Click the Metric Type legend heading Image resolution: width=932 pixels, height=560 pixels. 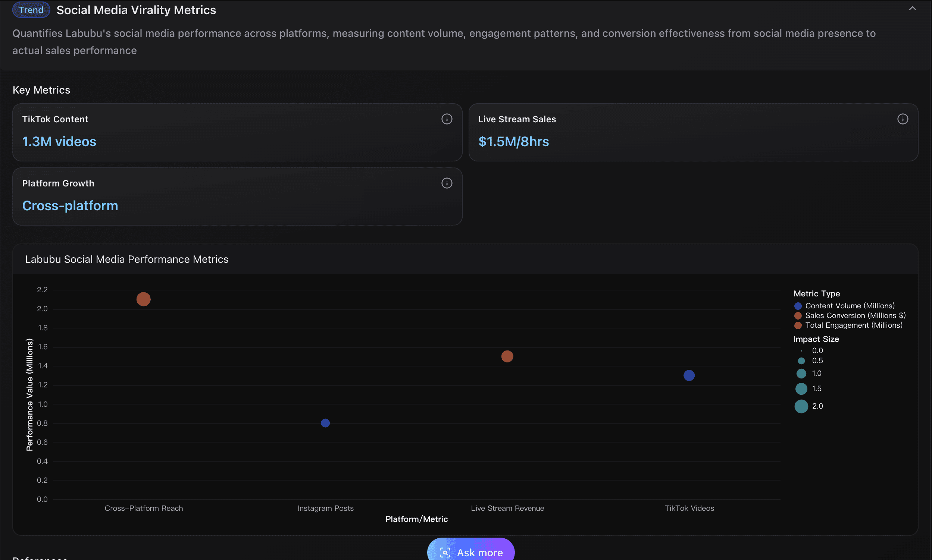coord(817,293)
